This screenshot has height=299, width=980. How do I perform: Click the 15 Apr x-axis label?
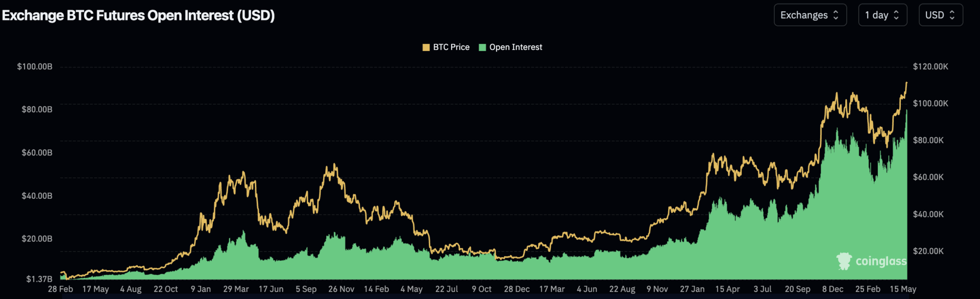(727, 289)
